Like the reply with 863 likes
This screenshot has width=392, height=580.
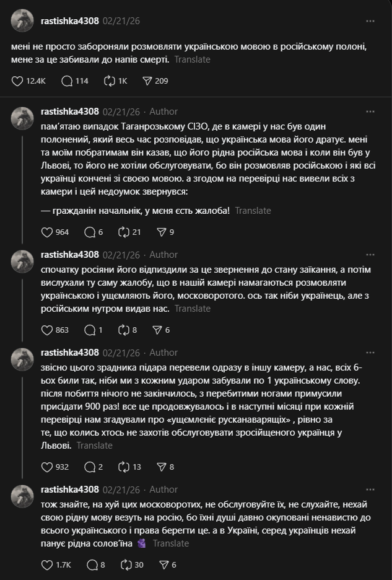click(47, 330)
